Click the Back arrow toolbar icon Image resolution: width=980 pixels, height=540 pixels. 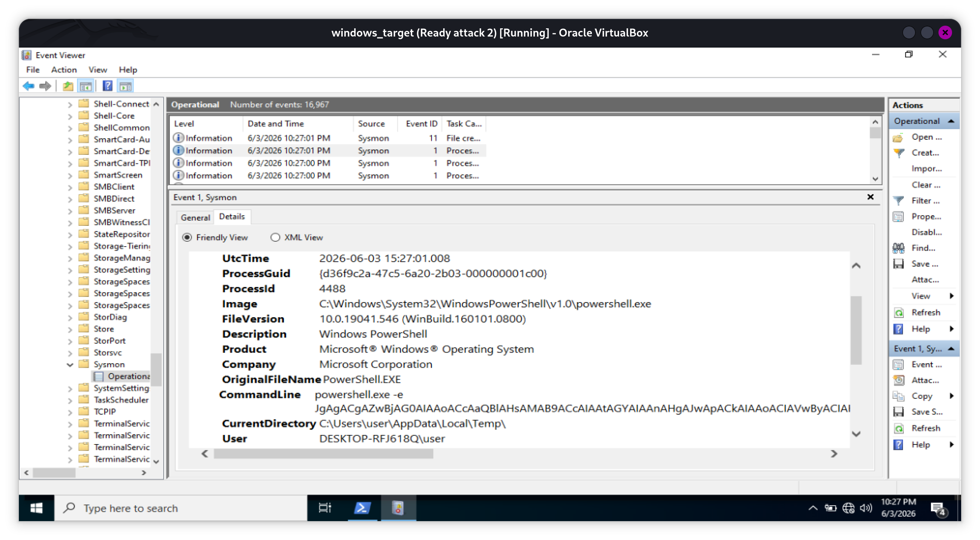(29, 86)
